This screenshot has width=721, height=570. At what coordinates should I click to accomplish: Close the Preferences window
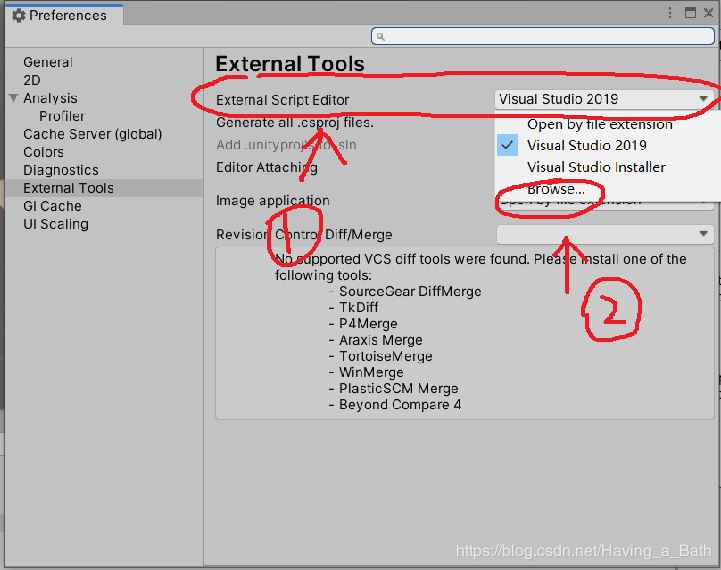pyautogui.click(x=709, y=12)
